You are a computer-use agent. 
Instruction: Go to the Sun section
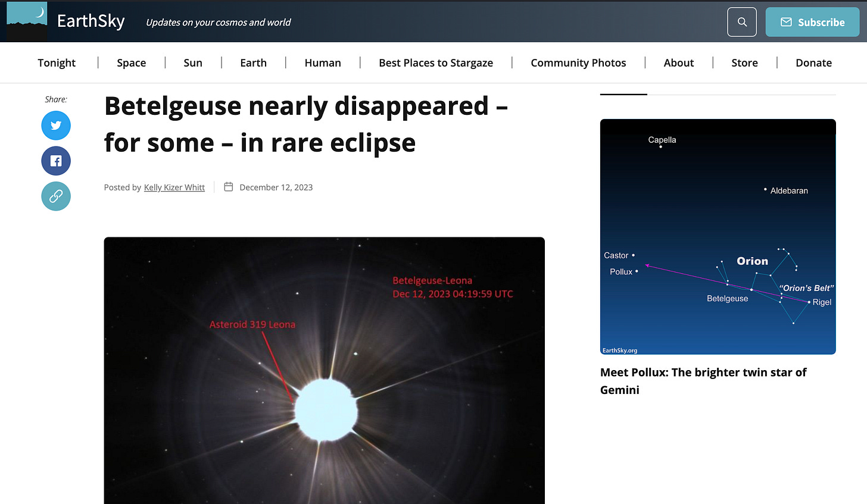193,62
